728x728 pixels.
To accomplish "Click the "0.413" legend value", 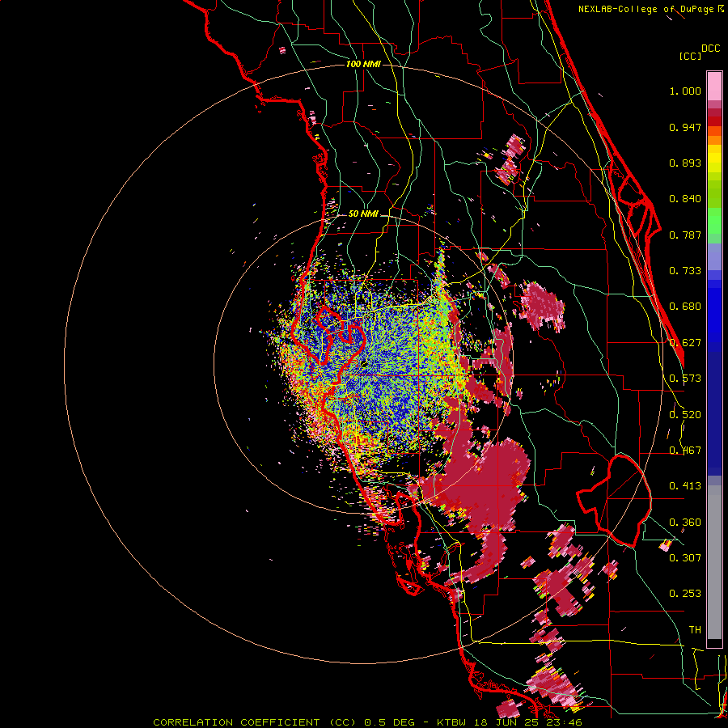I will click(685, 486).
